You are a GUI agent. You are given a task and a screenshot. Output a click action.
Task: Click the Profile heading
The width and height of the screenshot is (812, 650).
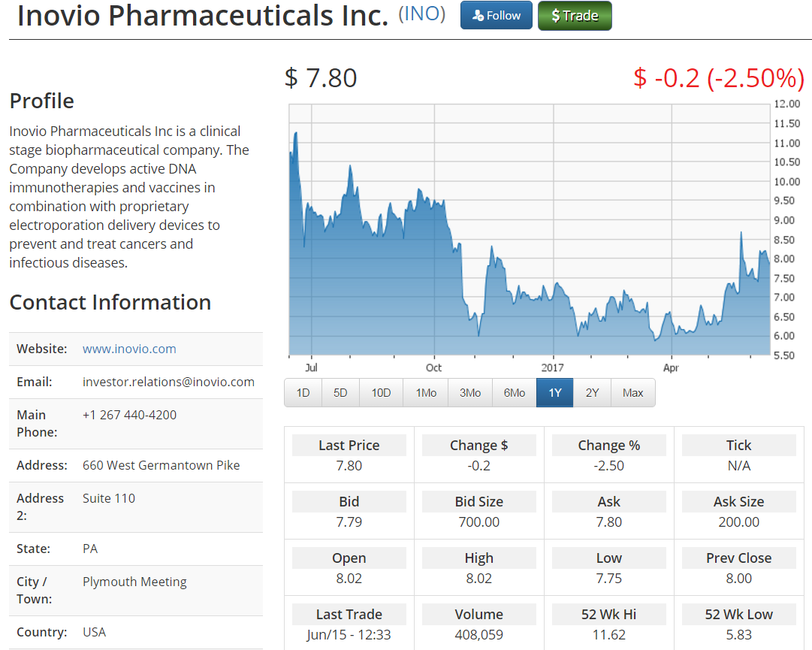click(x=42, y=101)
